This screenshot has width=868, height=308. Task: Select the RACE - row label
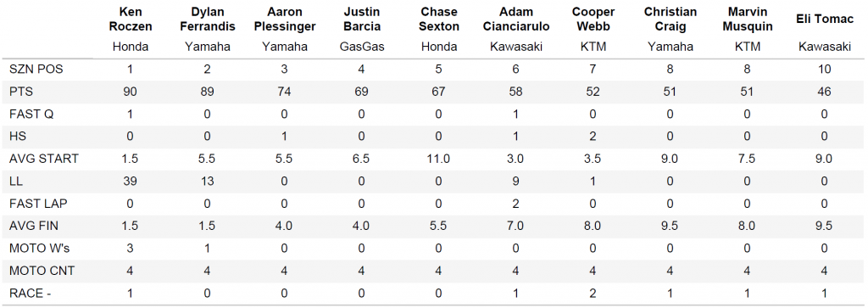[32, 293]
